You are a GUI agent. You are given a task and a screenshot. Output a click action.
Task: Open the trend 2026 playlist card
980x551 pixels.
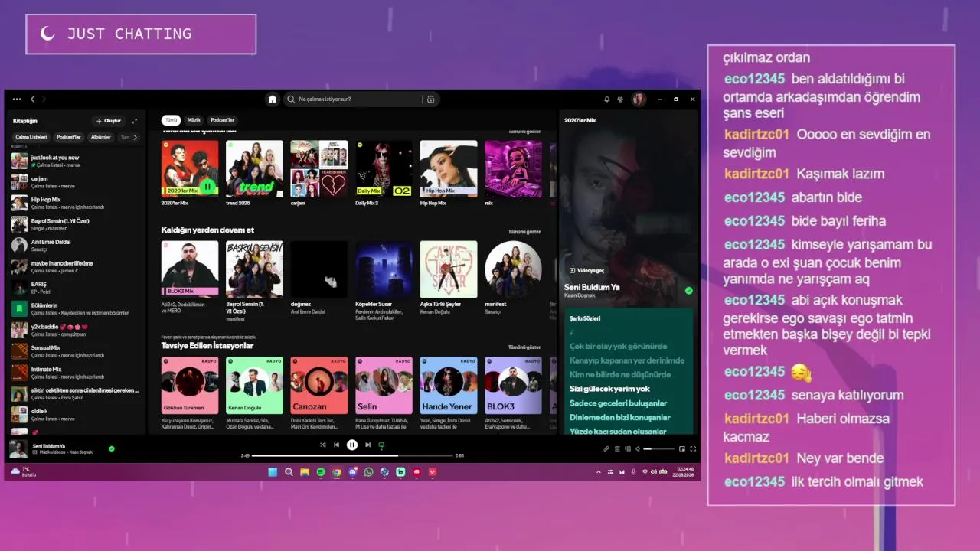point(254,173)
